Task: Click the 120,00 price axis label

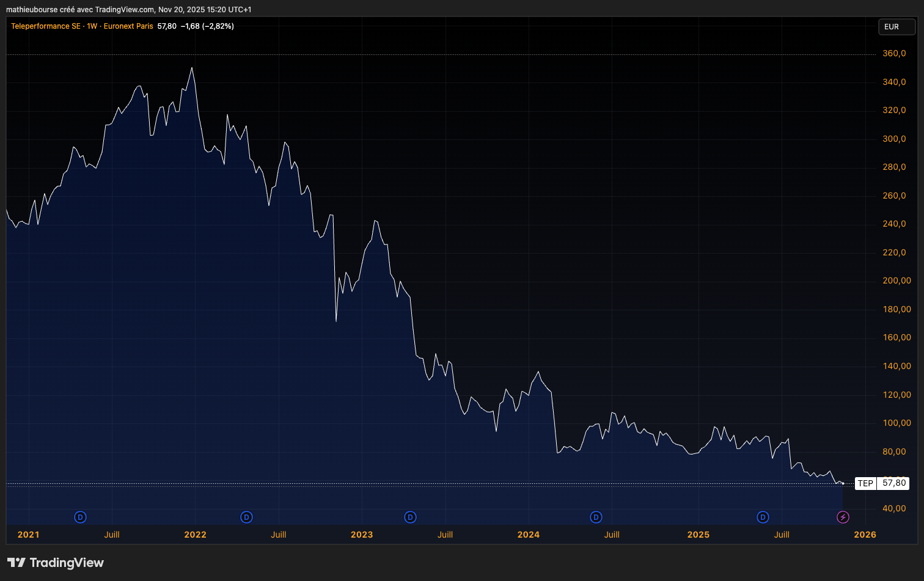Action: point(897,395)
